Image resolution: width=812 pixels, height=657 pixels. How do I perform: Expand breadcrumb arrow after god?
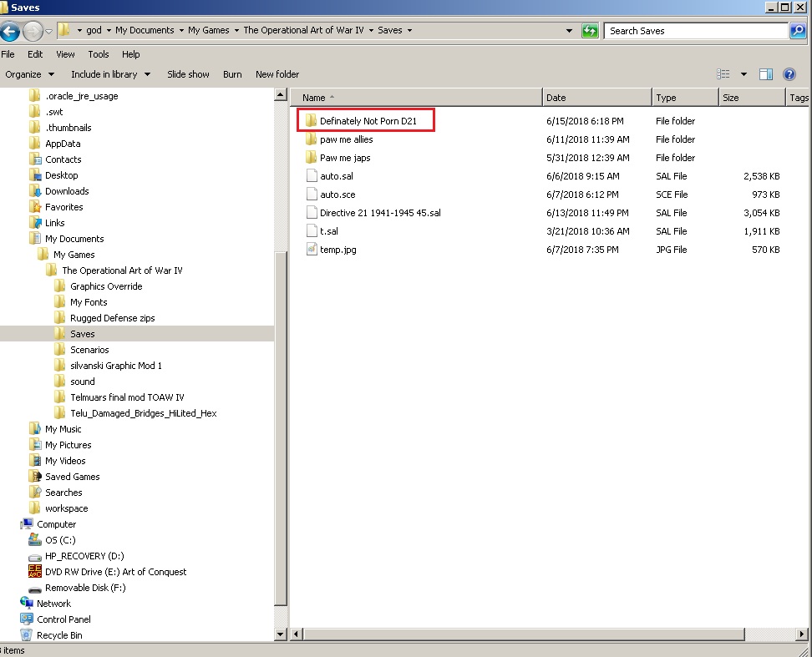[x=109, y=31]
